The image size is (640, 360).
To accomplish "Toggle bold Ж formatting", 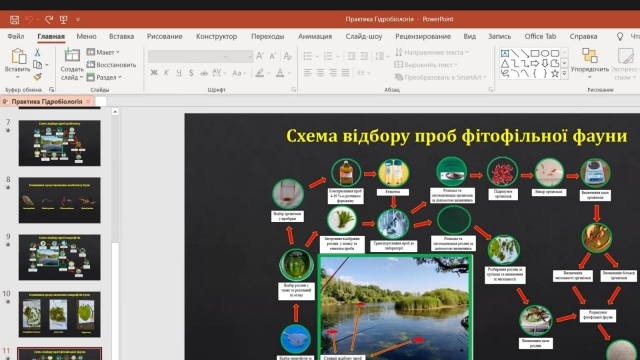I will click(154, 73).
